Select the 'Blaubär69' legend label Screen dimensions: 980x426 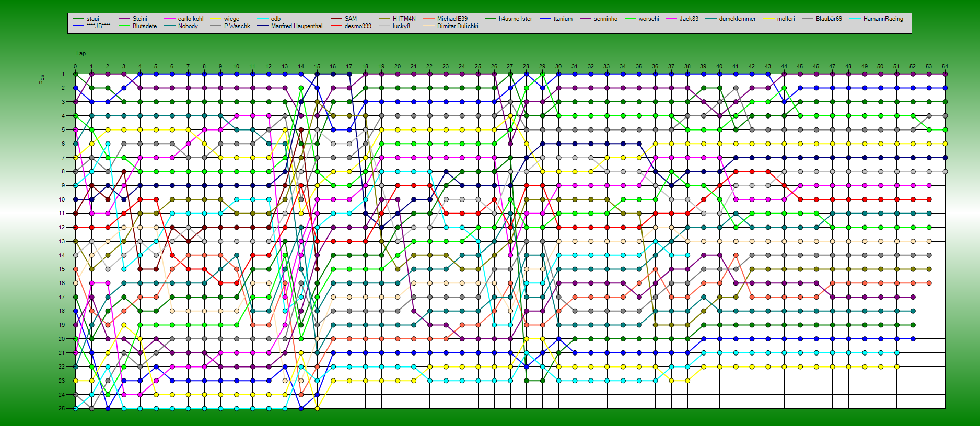click(829, 19)
